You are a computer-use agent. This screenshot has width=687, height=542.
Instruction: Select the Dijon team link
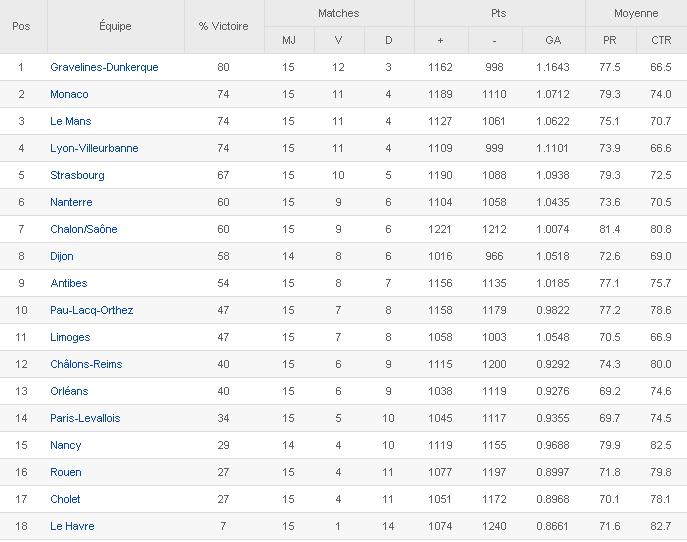tap(62, 256)
